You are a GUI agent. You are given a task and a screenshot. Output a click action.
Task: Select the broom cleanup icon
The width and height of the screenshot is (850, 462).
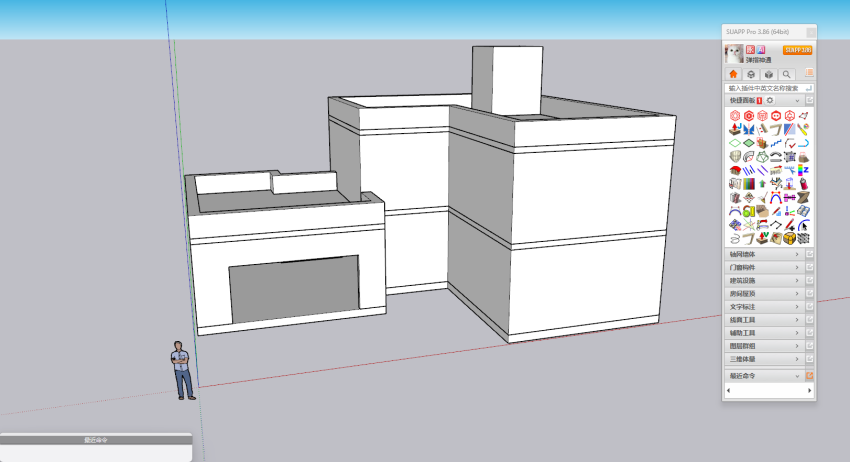coord(762,198)
